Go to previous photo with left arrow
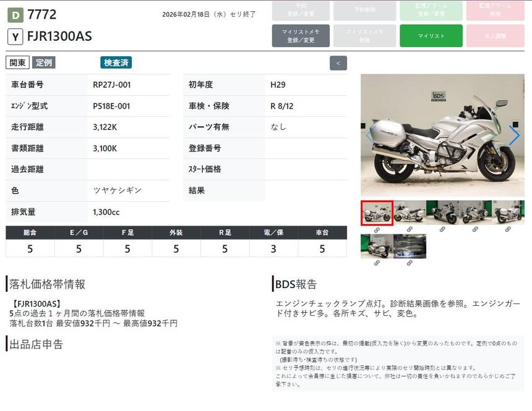The height and width of the screenshot is (411, 532). [x=370, y=136]
